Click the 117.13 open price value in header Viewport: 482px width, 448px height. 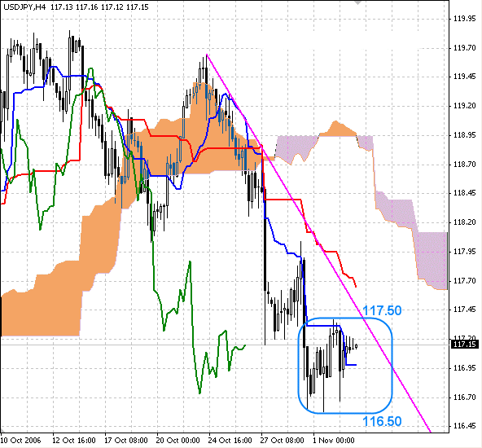62,7
